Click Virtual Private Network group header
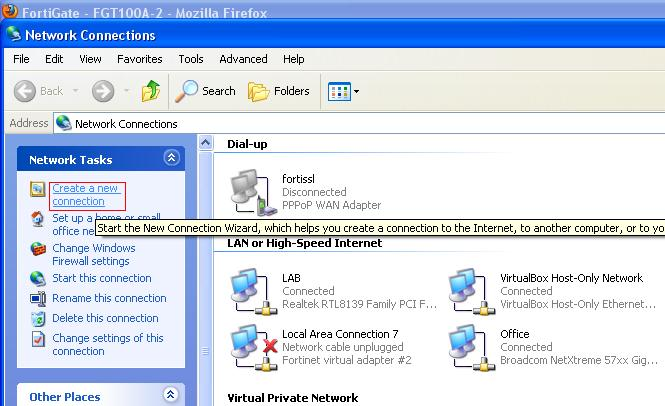665x406 pixels. (293, 398)
